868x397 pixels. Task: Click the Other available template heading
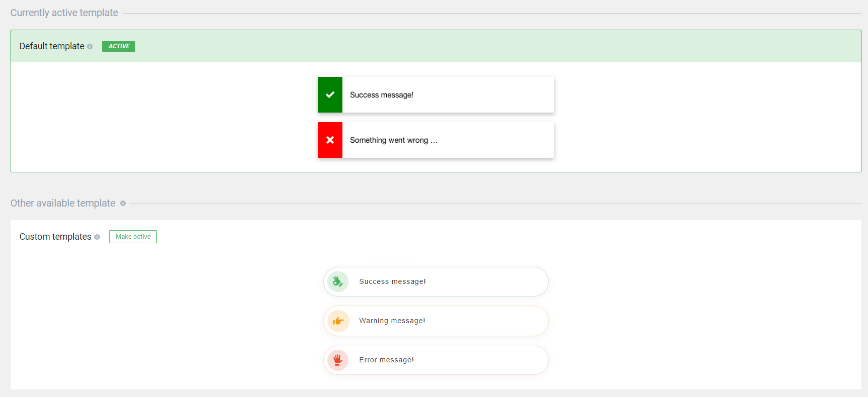pos(63,203)
